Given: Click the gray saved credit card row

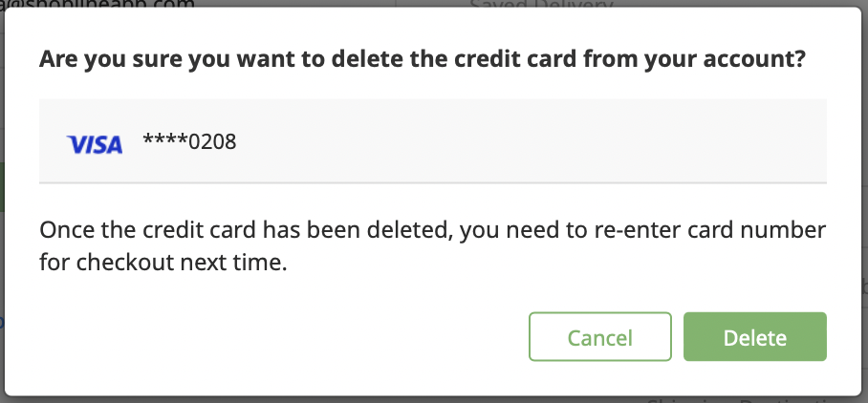Looking at the screenshot, I should pos(433,141).
